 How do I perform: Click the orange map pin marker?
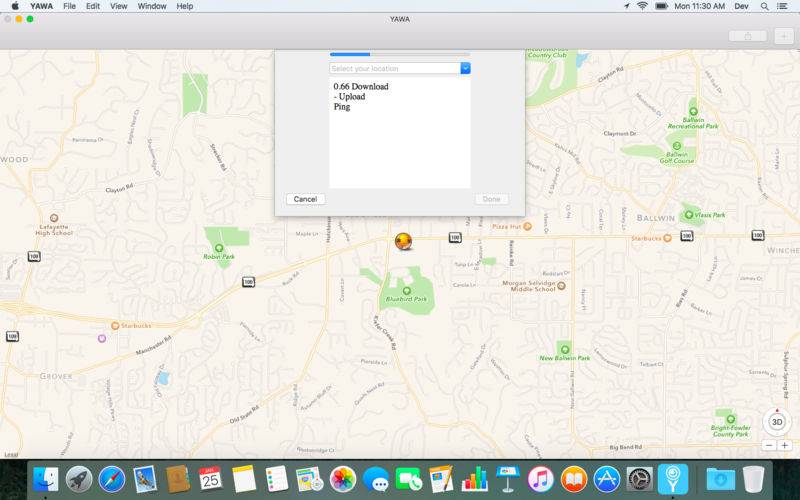(x=403, y=241)
